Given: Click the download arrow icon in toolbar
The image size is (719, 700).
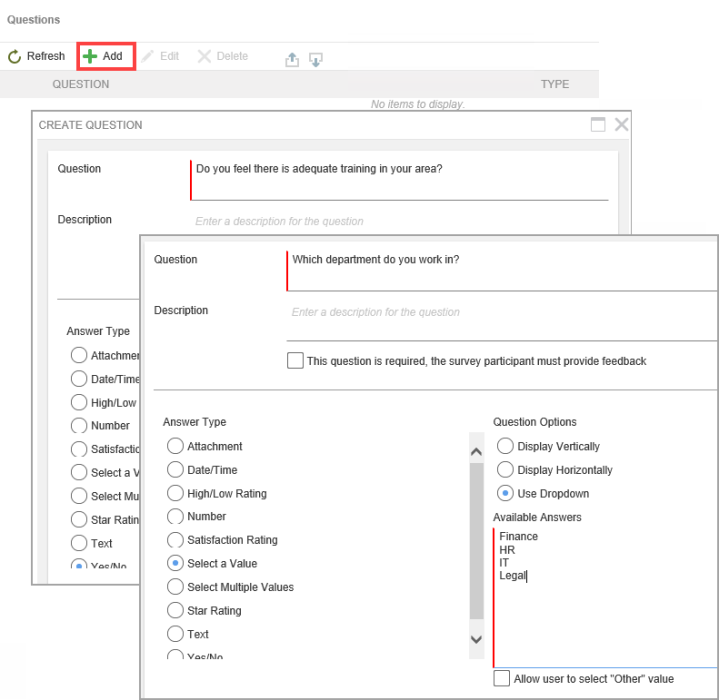Looking at the screenshot, I should coord(316,59).
